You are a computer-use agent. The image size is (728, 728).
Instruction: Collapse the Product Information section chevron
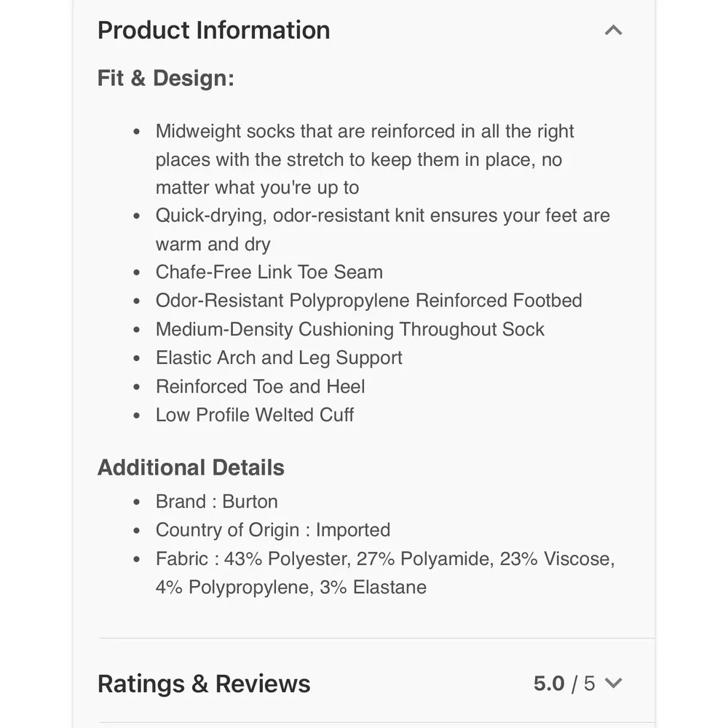[613, 31]
